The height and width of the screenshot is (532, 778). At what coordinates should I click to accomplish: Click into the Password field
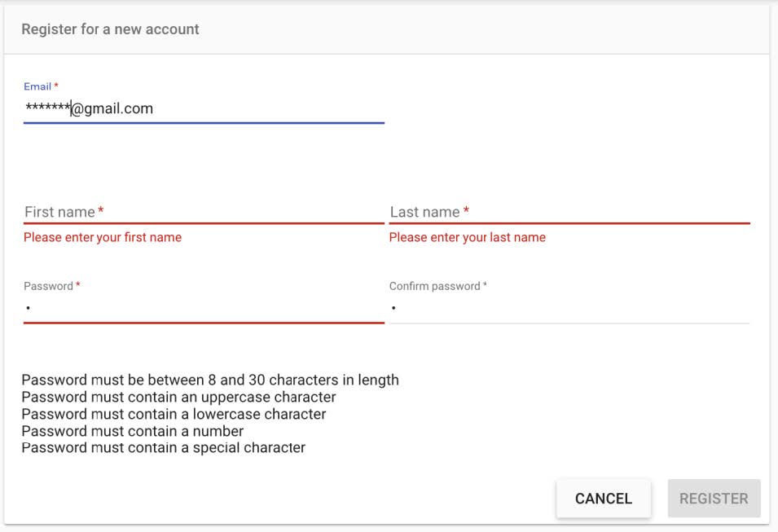coord(204,309)
